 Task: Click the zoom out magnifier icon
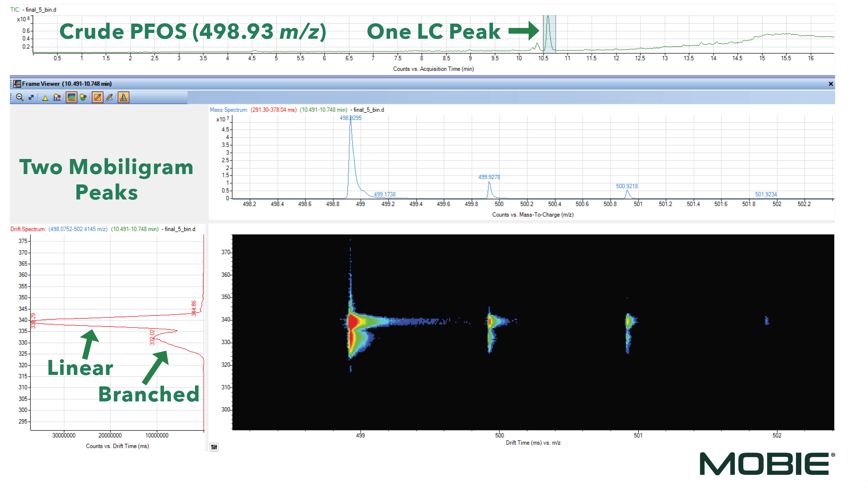pyautogui.click(x=20, y=97)
